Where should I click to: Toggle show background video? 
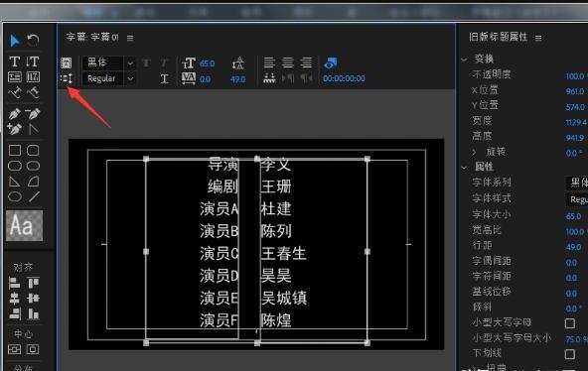click(x=331, y=62)
